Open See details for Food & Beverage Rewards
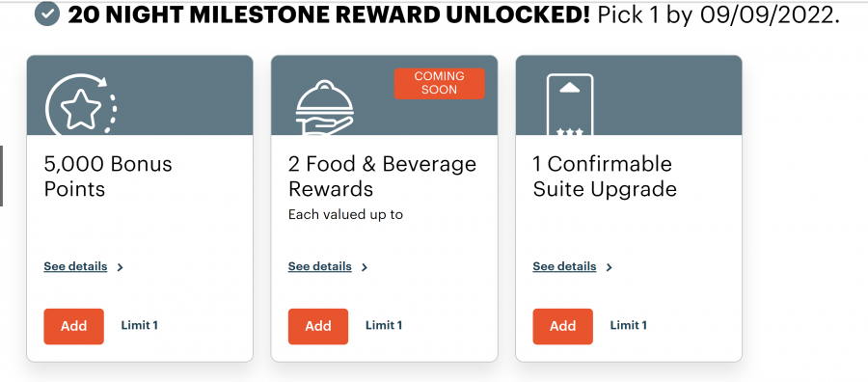This screenshot has height=382, width=868. (x=320, y=266)
